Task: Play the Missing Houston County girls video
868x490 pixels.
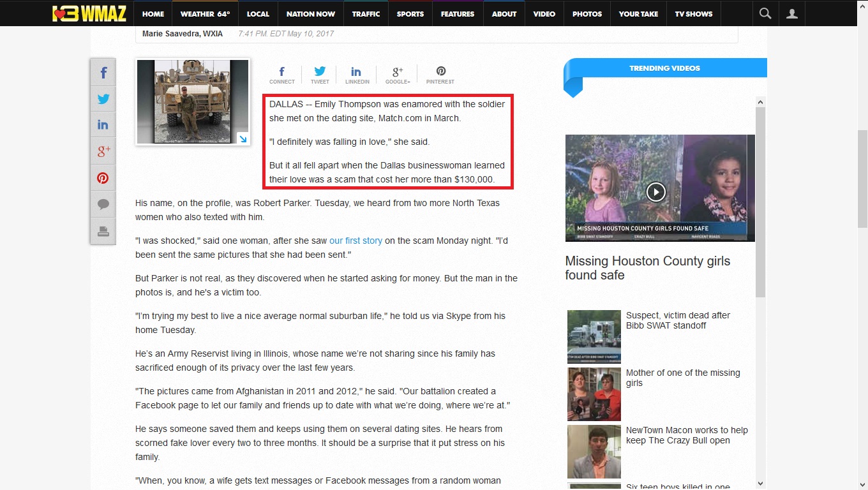Action: [x=656, y=191]
